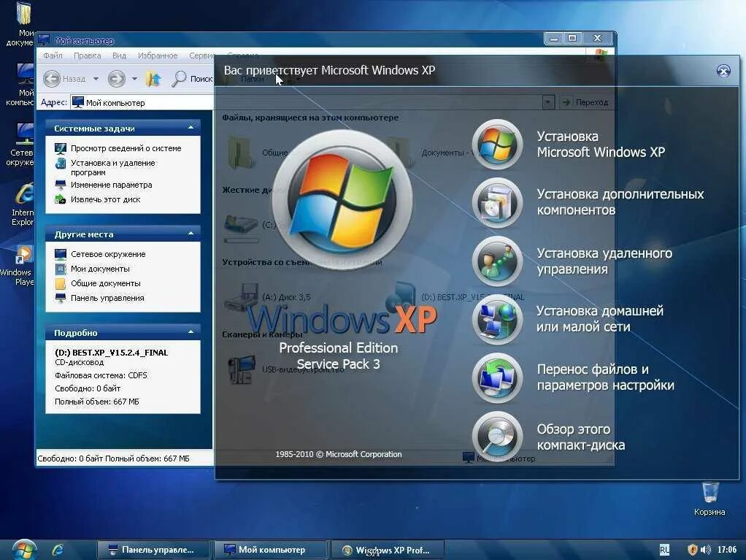Collapse the Подробно panel
The height and width of the screenshot is (560, 746).
[191, 332]
